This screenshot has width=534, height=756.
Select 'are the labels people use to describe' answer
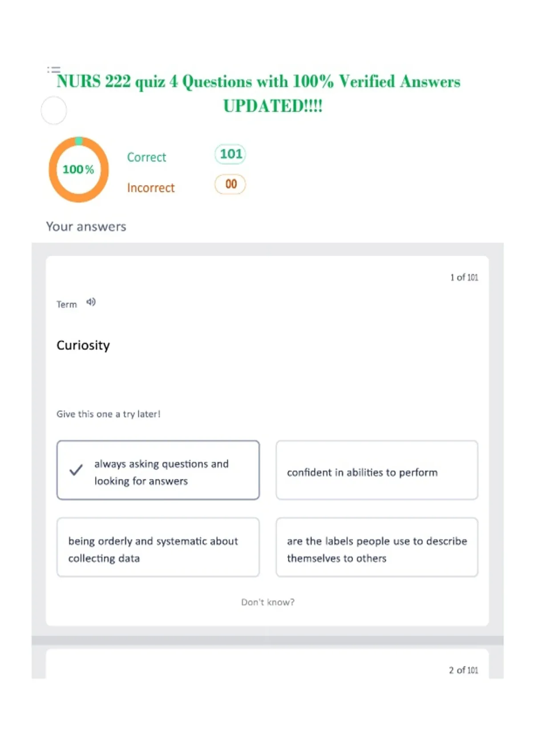click(377, 547)
